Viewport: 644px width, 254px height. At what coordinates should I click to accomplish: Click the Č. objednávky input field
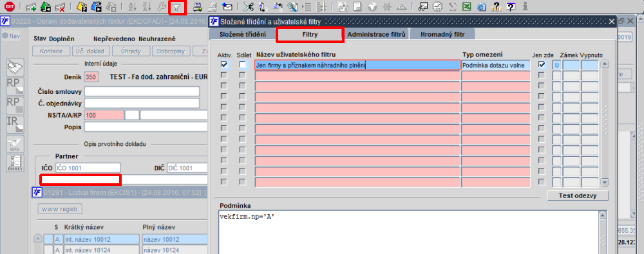(x=142, y=103)
